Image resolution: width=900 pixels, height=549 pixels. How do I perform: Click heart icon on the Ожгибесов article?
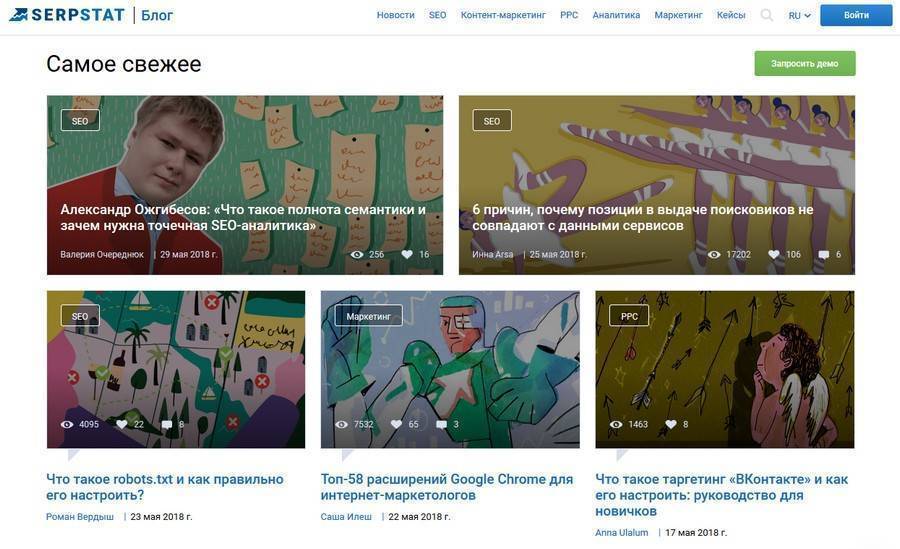pos(407,254)
